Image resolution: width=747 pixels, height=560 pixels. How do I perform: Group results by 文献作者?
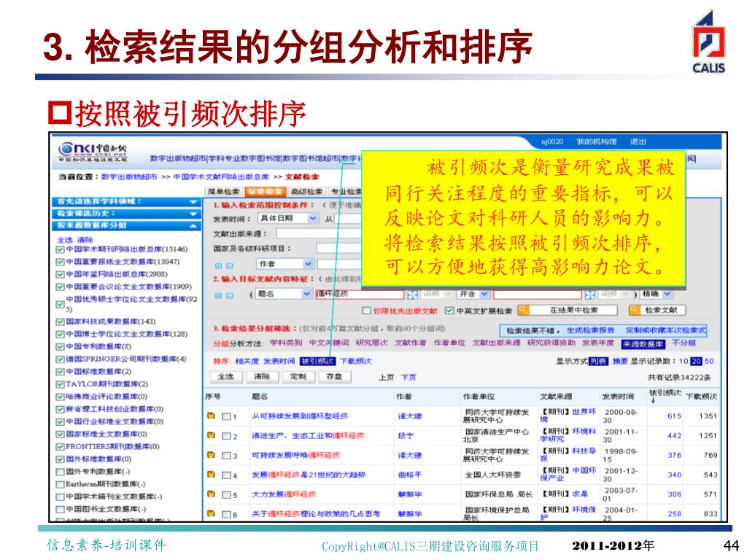(x=411, y=343)
